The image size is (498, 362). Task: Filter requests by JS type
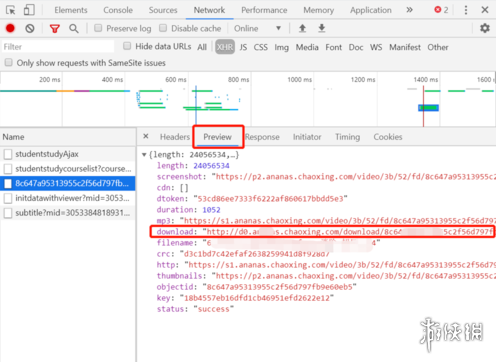(243, 47)
